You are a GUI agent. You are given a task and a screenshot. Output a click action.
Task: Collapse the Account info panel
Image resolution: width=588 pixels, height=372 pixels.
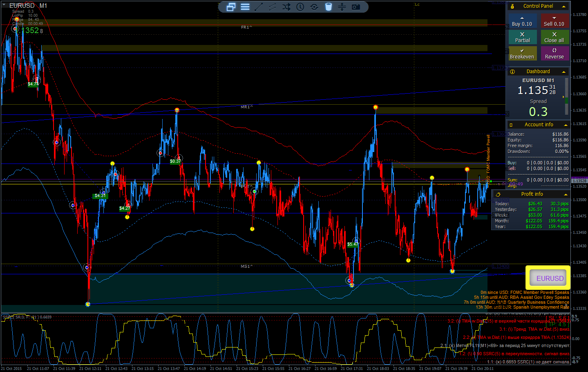(x=566, y=125)
